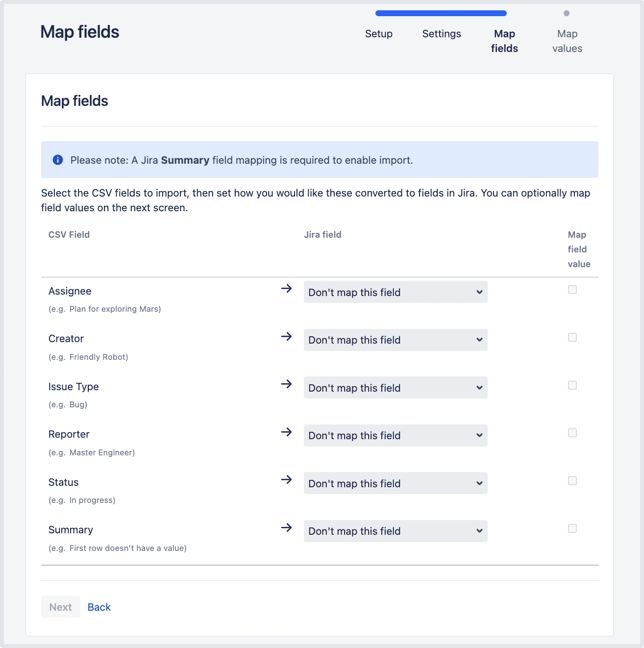
Task: Open the Jira field dropdown for Creator
Action: click(x=395, y=340)
